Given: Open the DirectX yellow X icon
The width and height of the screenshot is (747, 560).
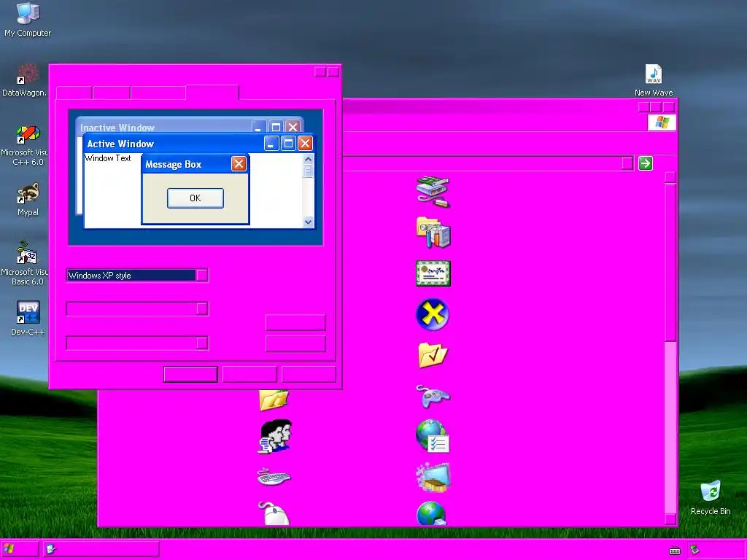Looking at the screenshot, I should coord(433,314).
